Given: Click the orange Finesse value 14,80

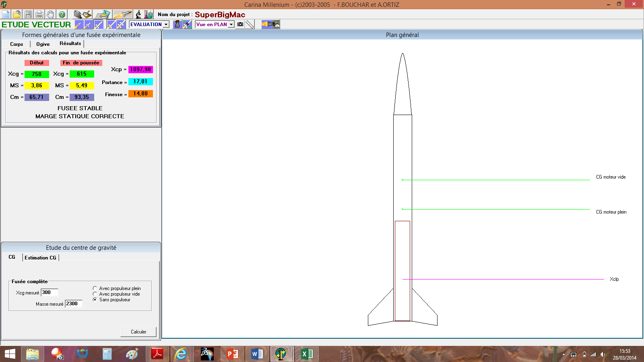Looking at the screenshot, I should click(140, 94).
